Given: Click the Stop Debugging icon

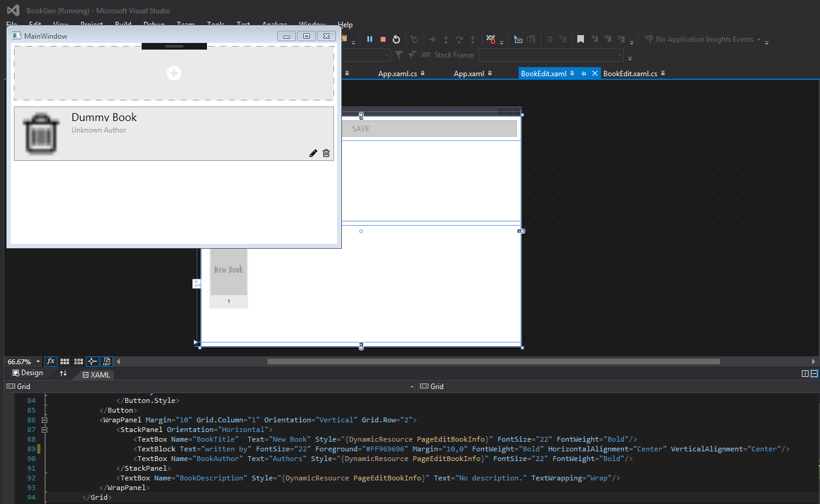Looking at the screenshot, I should point(382,39).
